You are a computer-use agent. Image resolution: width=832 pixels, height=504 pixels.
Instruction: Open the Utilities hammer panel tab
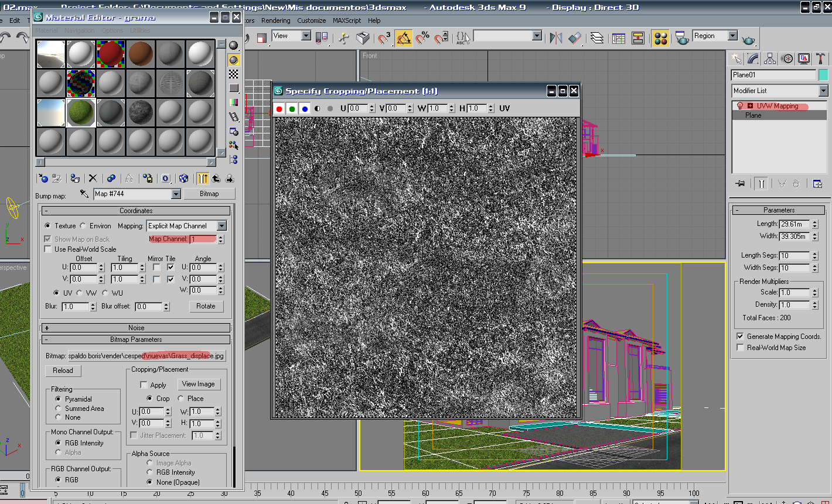[821, 59]
